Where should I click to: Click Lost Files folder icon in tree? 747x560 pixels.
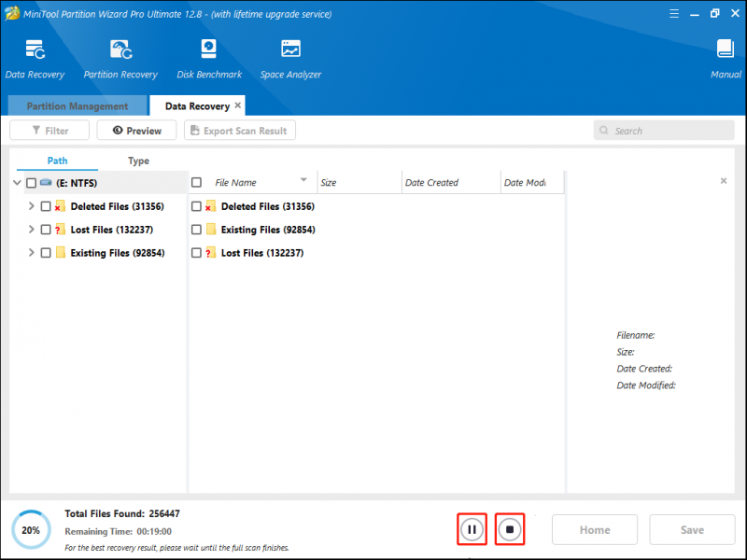pos(60,230)
